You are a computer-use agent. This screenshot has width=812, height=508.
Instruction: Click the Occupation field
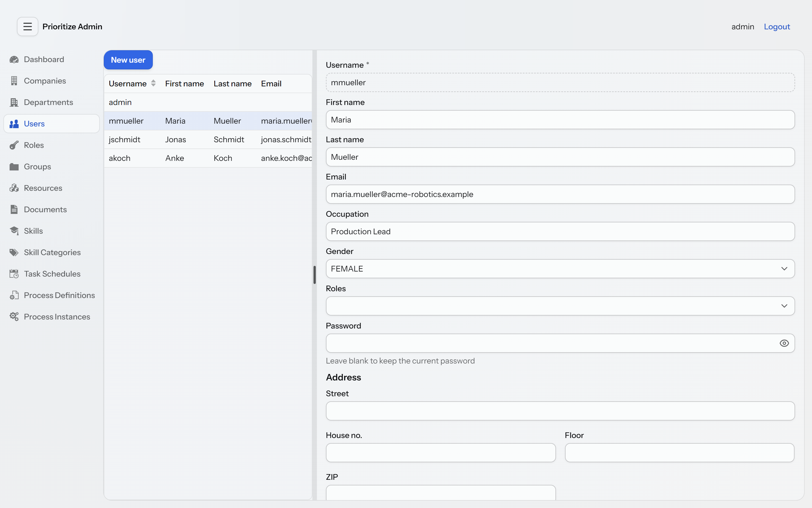[x=560, y=231]
